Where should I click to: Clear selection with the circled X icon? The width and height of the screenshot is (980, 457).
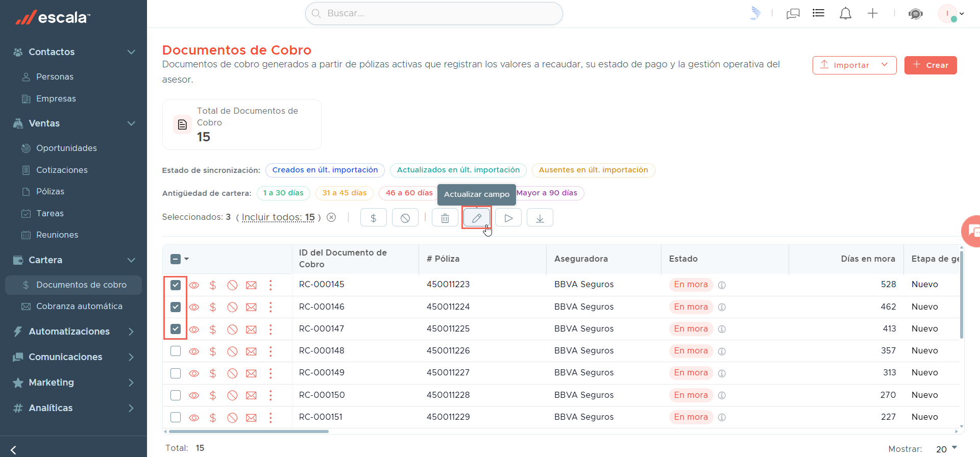[x=331, y=217]
